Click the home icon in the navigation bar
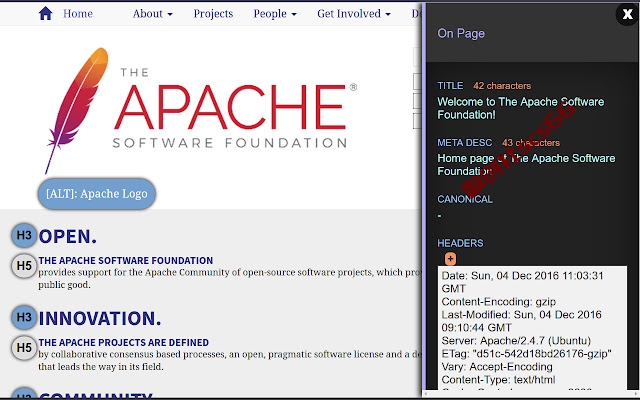This screenshot has width=640, height=400. 45,13
